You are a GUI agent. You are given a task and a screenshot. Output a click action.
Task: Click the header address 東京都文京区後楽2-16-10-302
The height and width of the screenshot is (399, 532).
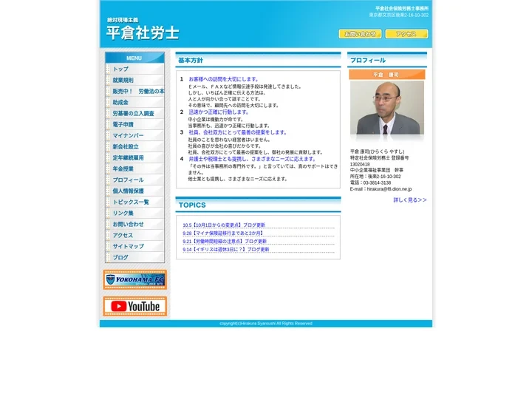click(x=399, y=15)
